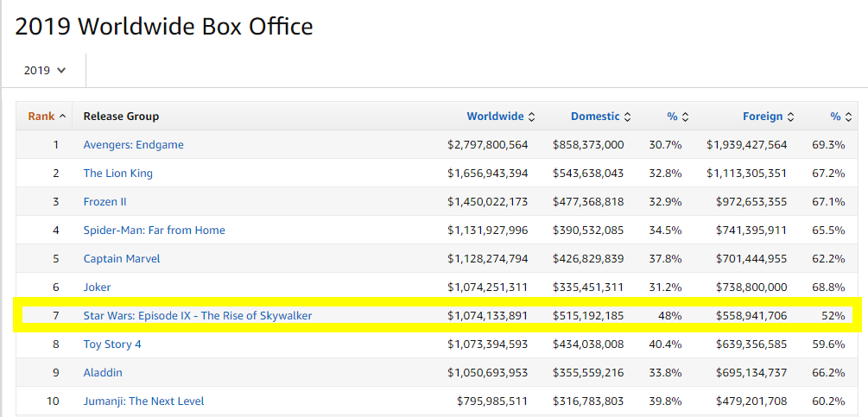Select foreign value $558,941,706

point(751,316)
